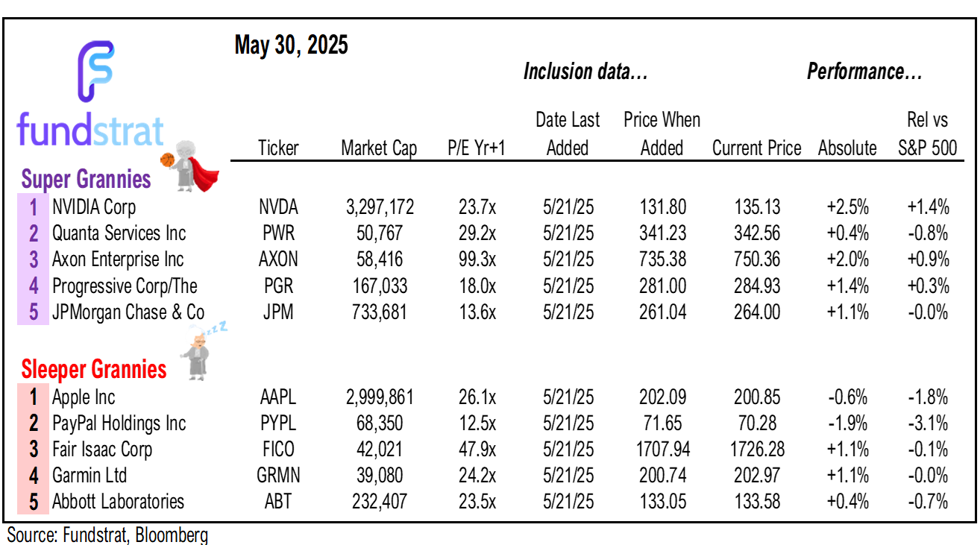Click the Fundstrat F logo icon
Screen dimensions: 980x545
[95, 72]
